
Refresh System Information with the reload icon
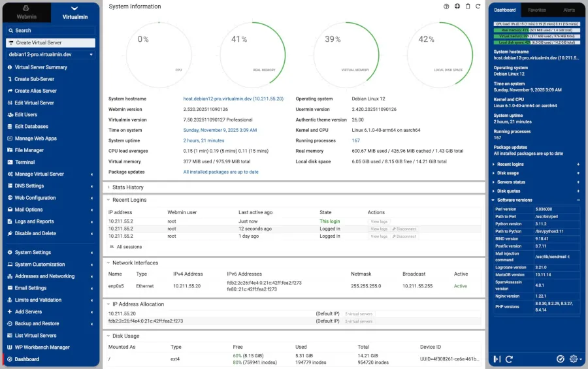click(478, 7)
